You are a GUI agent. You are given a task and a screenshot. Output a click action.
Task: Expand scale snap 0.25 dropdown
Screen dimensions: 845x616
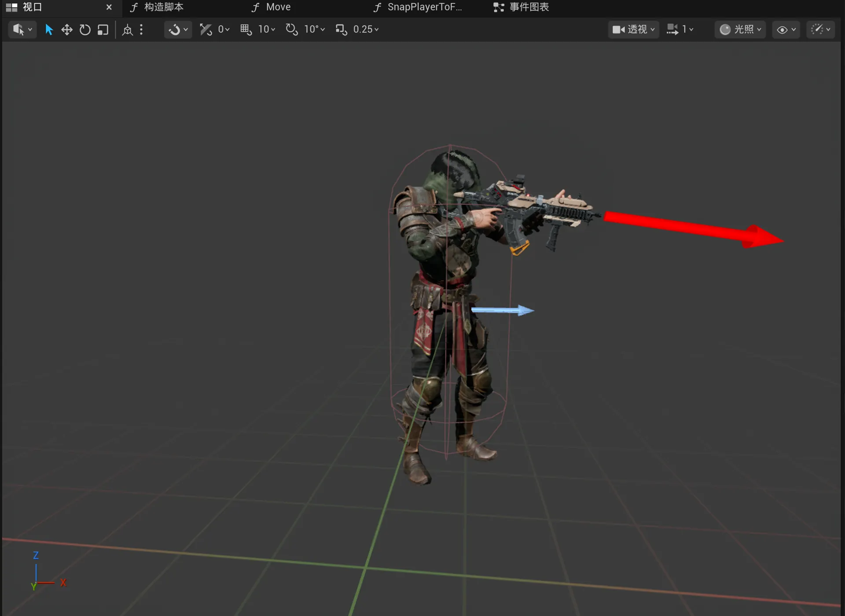366,29
